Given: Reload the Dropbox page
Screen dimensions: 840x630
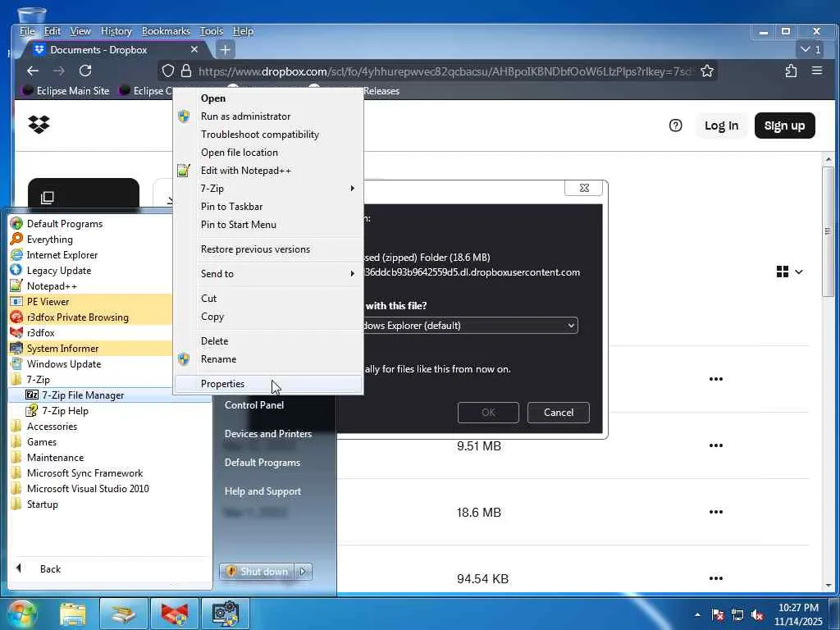Looking at the screenshot, I should point(85,71).
